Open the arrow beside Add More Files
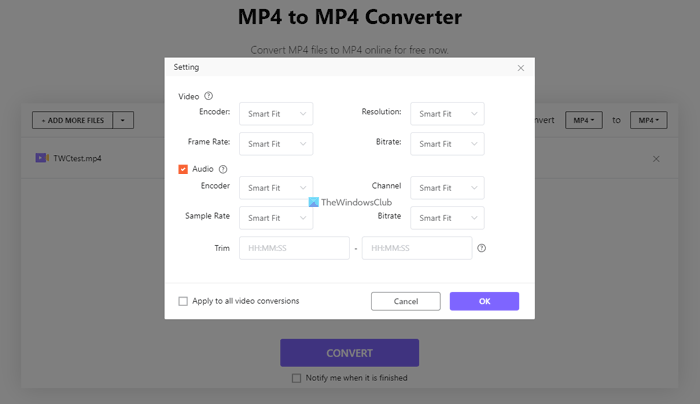 (122, 120)
